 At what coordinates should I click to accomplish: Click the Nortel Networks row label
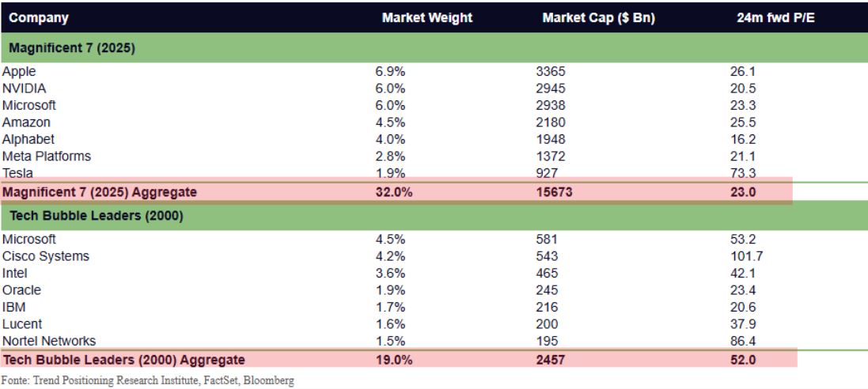tap(49, 341)
